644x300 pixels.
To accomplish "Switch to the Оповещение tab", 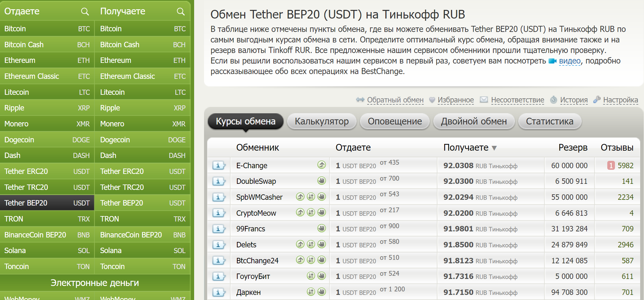I will pos(395,121).
